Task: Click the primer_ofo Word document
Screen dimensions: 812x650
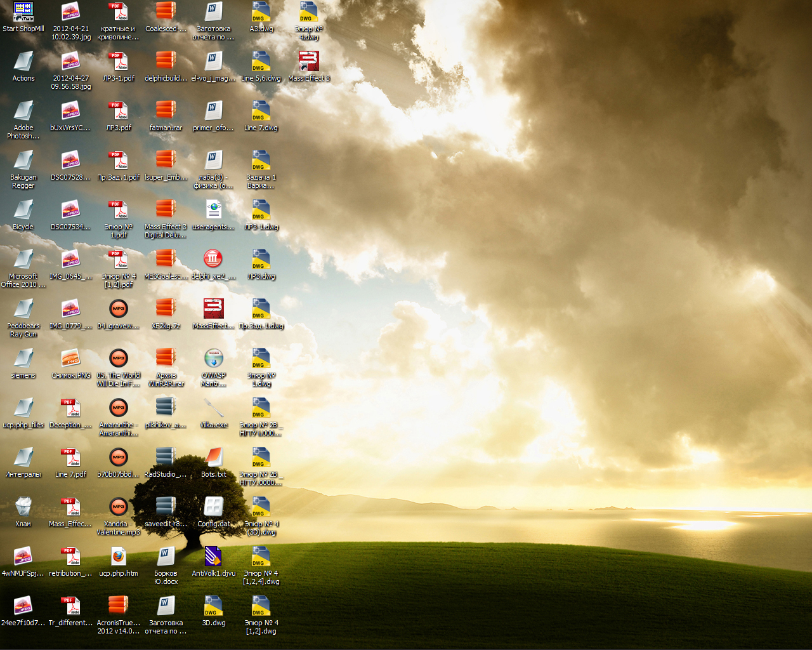Action: [x=214, y=116]
